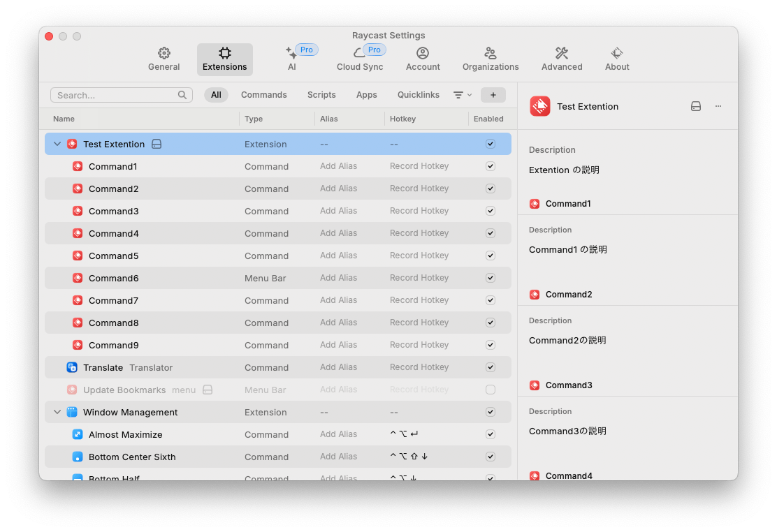Image resolution: width=777 pixels, height=532 pixels.
Task: Sort by the Name column header
Action: click(64, 119)
